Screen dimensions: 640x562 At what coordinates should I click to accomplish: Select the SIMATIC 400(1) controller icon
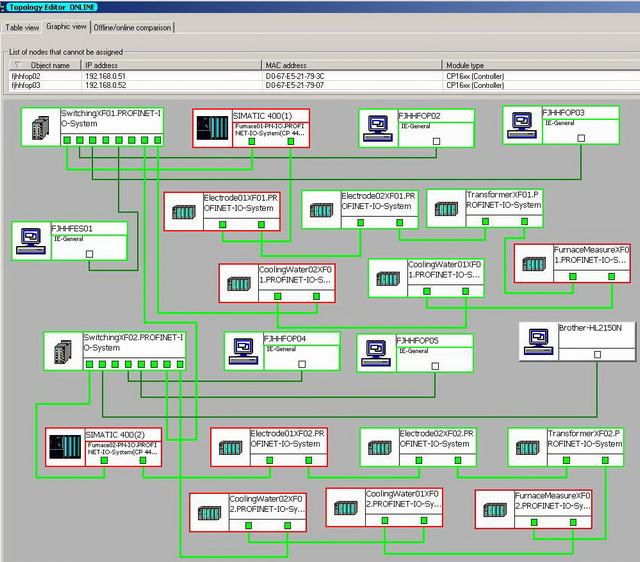coord(212,128)
